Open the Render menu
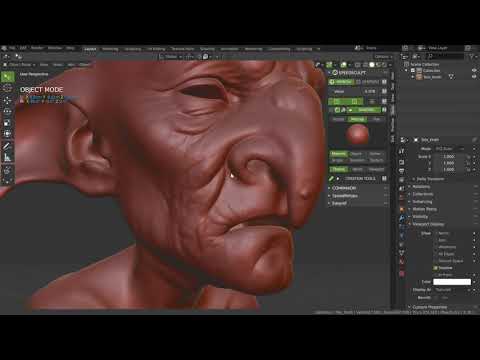The width and height of the screenshot is (480, 360). 37,48
